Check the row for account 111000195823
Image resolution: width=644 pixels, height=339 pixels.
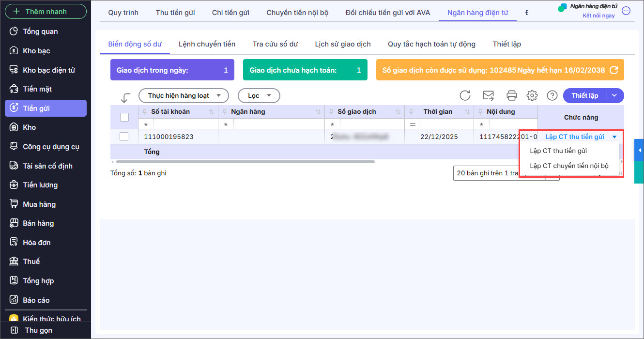click(124, 137)
